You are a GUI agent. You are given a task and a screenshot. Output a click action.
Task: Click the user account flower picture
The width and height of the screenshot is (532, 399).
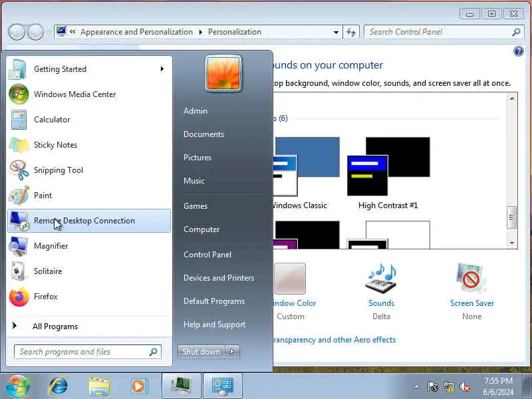[x=223, y=73]
